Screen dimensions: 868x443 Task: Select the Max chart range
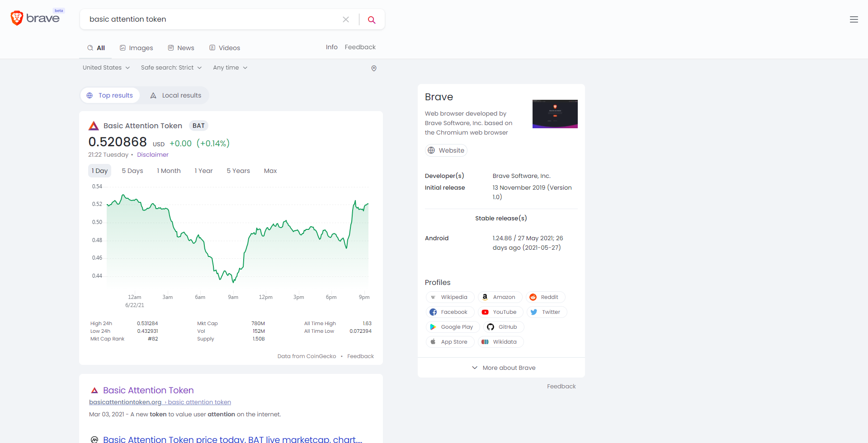(270, 171)
